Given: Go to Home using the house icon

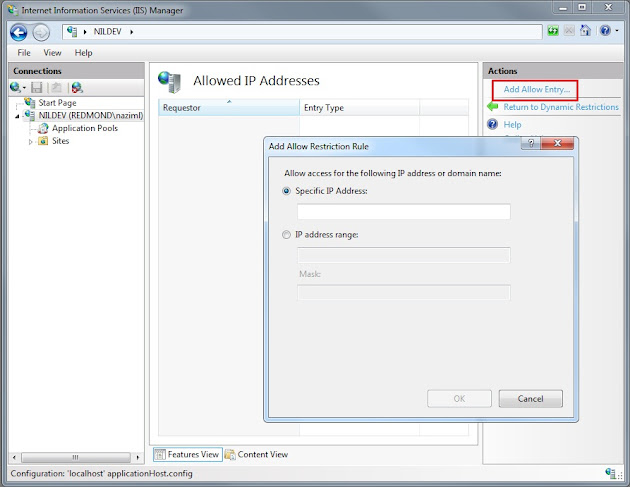Looking at the screenshot, I should pos(585,31).
